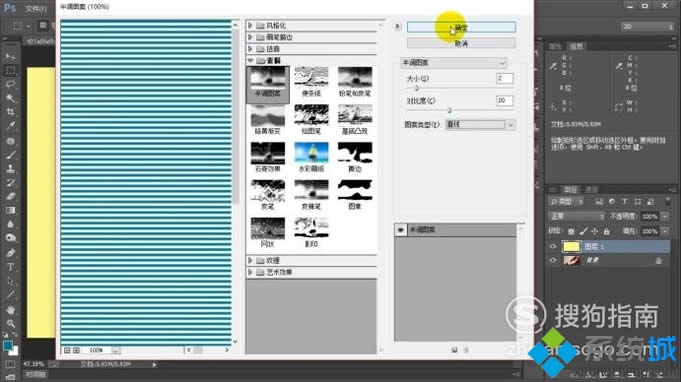Open the 图案类型 直线 dropdown
The image size is (681, 382).
tap(480, 125)
